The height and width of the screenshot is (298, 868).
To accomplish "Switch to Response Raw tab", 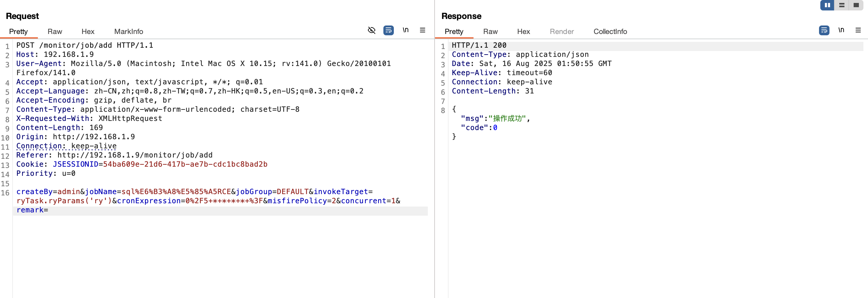I will click(x=490, y=31).
